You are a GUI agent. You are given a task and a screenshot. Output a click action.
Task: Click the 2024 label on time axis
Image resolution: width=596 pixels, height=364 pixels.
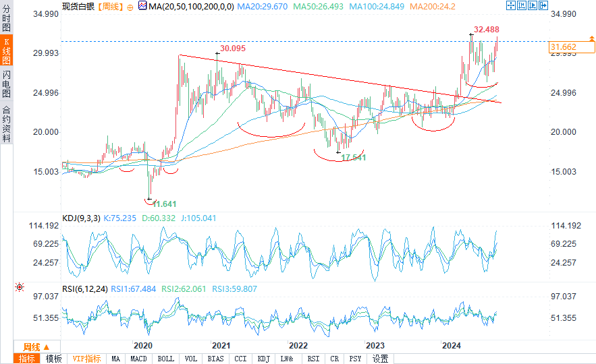452,345
